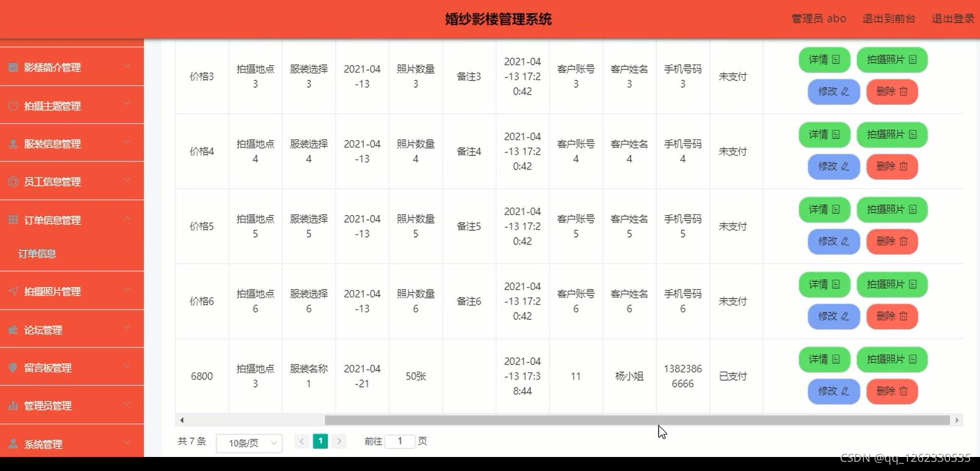Open 详情 for the 价格6 row
Viewport: 980px width, 471px height.
(x=824, y=285)
